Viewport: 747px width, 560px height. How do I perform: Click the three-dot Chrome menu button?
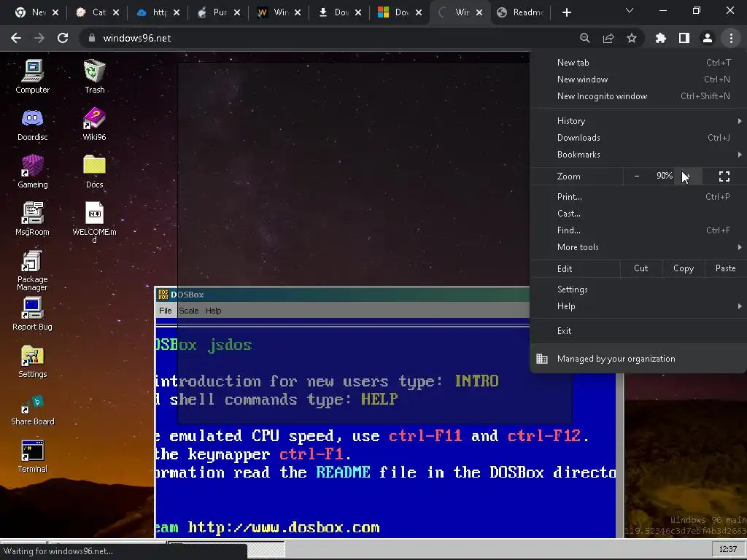click(731, 38)
